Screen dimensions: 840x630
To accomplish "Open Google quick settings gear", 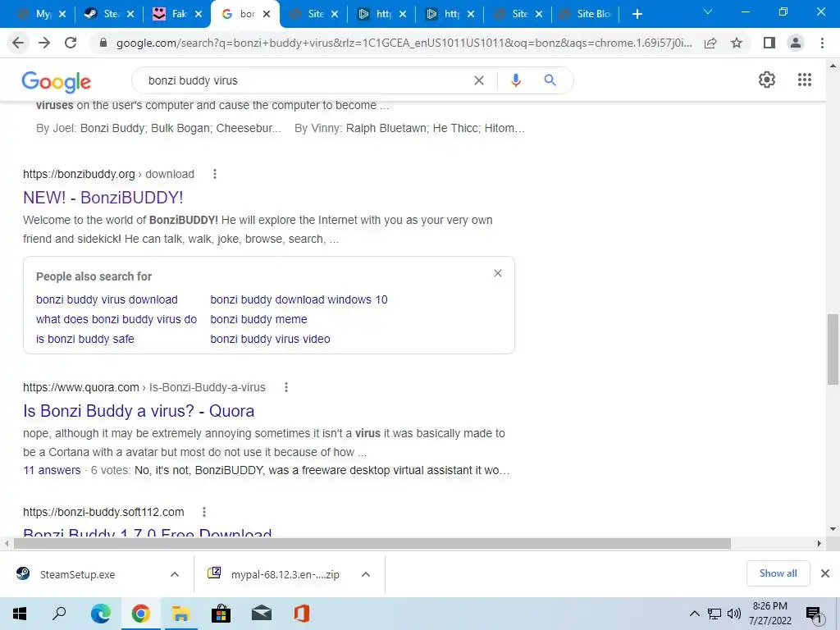I will click(x=767, y=80).
